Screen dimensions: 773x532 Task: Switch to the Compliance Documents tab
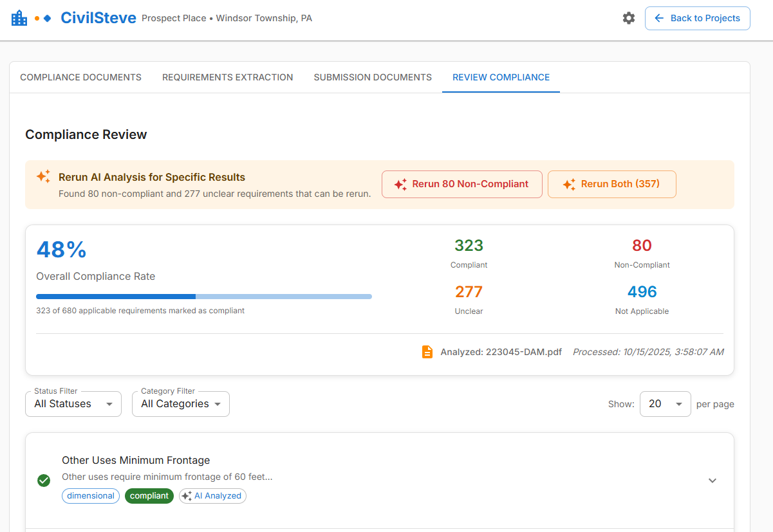click(80, 77)
